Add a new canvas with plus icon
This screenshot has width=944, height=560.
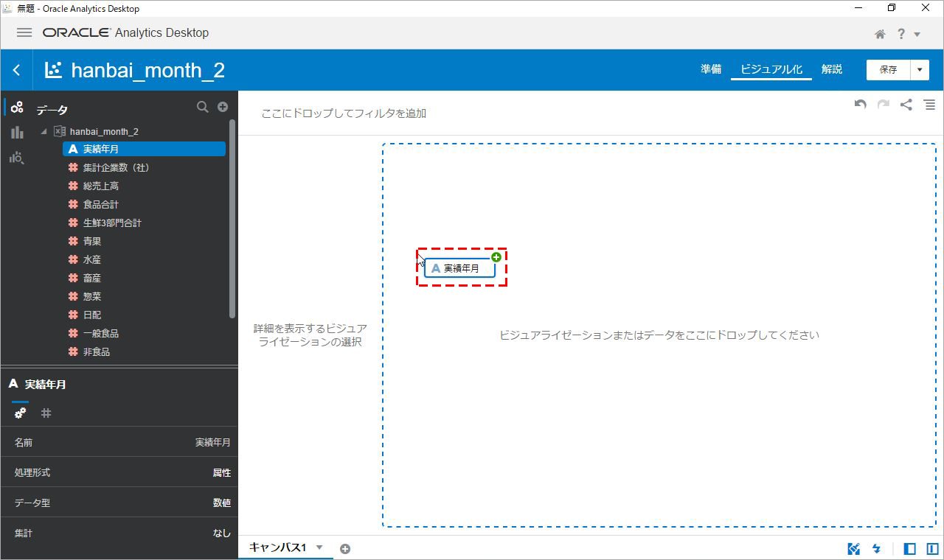(x=344, y=548)
